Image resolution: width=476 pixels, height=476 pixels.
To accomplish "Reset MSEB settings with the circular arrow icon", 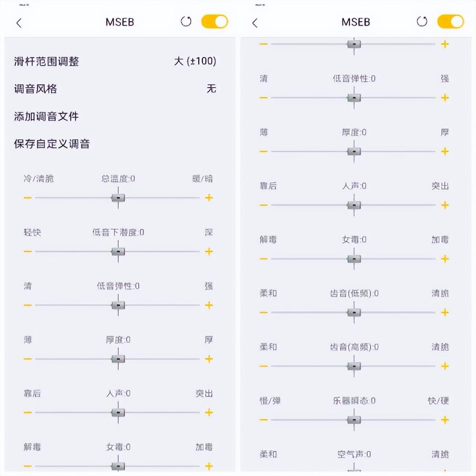I will (186, 22).
